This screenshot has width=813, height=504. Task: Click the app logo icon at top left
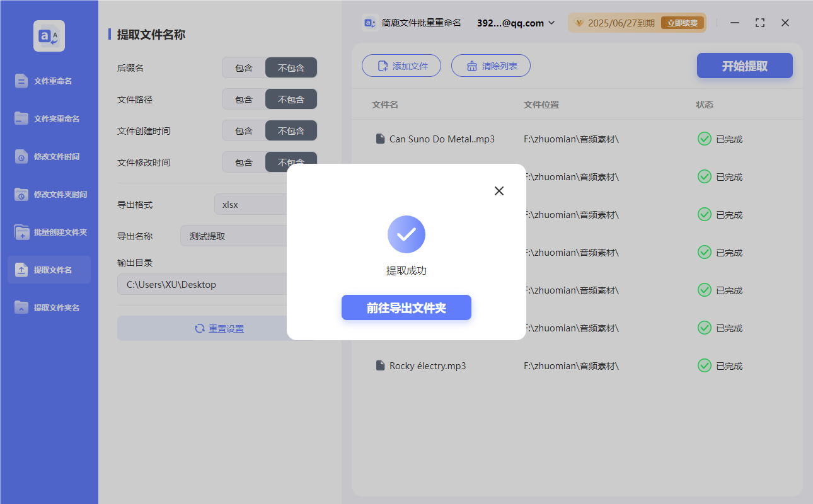coord(49,35)
